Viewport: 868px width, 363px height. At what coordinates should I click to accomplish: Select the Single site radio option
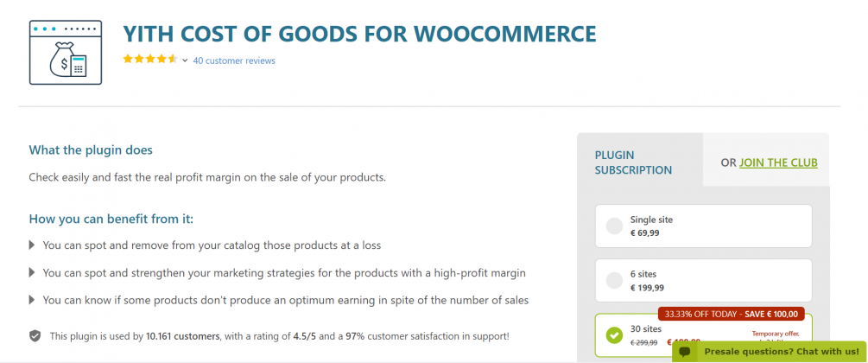(614, 226)
